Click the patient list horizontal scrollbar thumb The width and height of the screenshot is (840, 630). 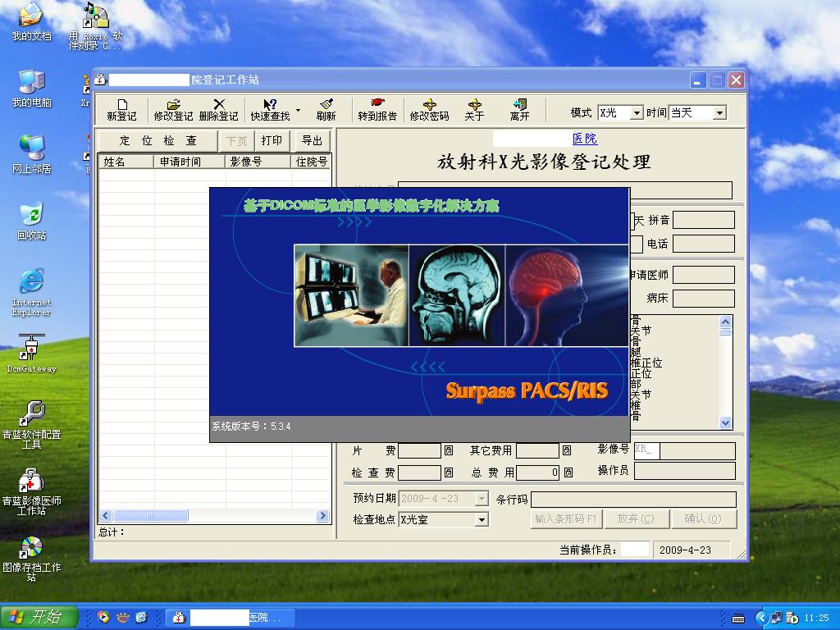(x=151, y=515)
